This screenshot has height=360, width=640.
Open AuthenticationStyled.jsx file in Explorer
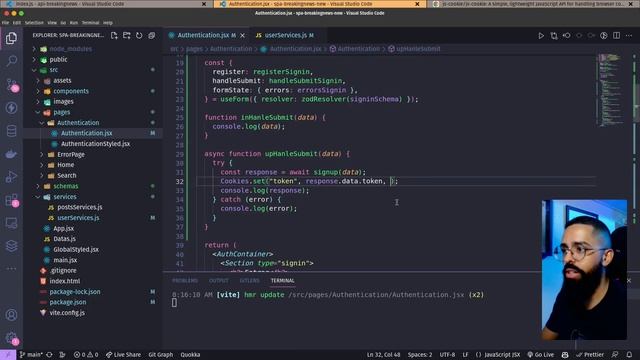[x=95, y=144]
